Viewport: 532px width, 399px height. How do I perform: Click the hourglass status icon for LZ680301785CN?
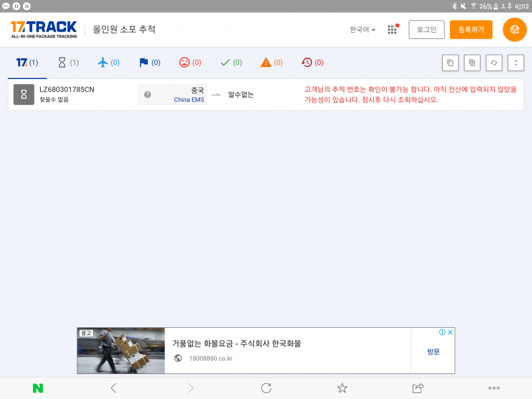click(24, 95)
